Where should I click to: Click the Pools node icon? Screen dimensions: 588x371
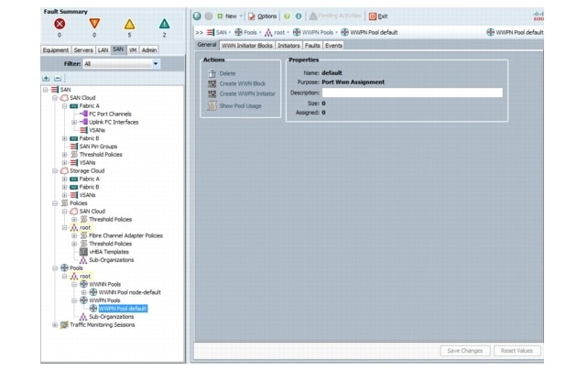tap(64, 267)
